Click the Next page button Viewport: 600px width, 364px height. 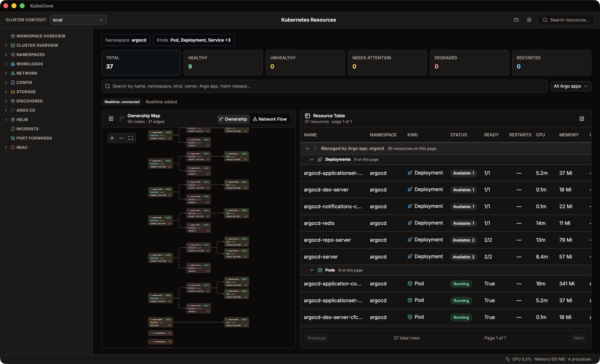pos(578,338)
